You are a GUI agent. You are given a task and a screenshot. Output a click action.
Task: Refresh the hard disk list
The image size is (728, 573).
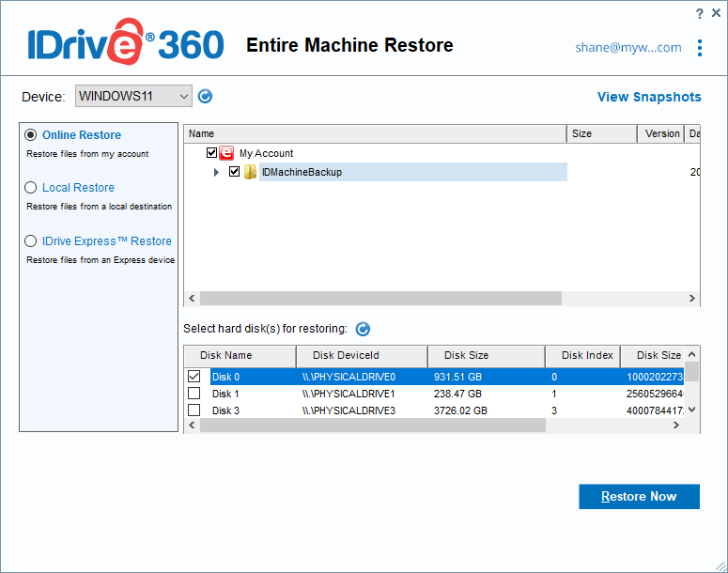click(363, 329)
